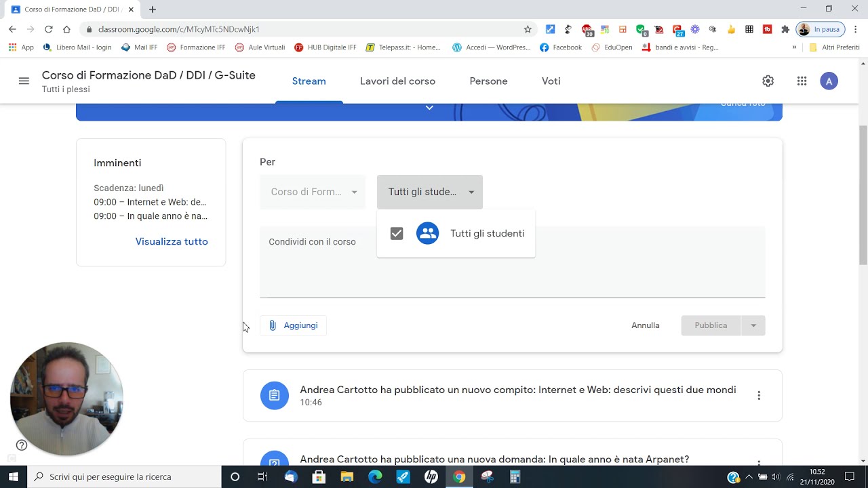This screenshot has width=868, height=488.
Task: Open Microsoft Store from taskbar
Action: click(319, 477)
